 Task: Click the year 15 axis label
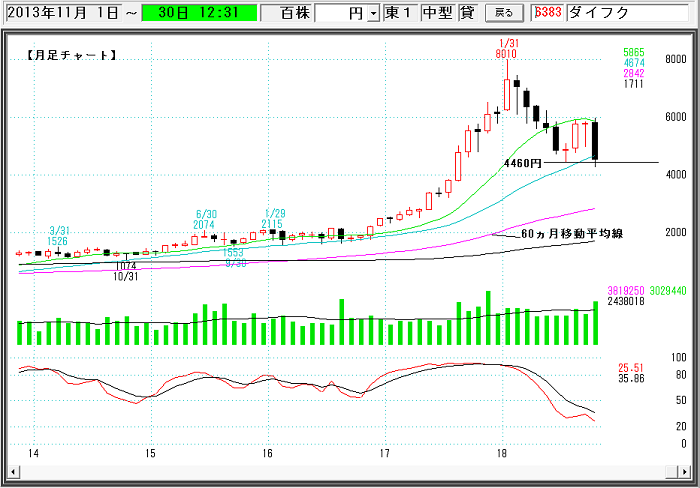[x=150, y=454]
